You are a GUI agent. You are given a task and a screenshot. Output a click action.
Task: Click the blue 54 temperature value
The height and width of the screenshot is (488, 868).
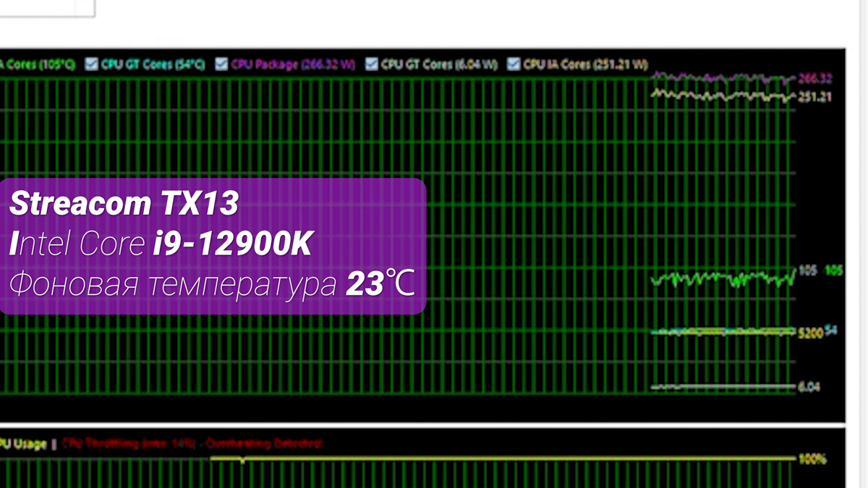(831, 330)
